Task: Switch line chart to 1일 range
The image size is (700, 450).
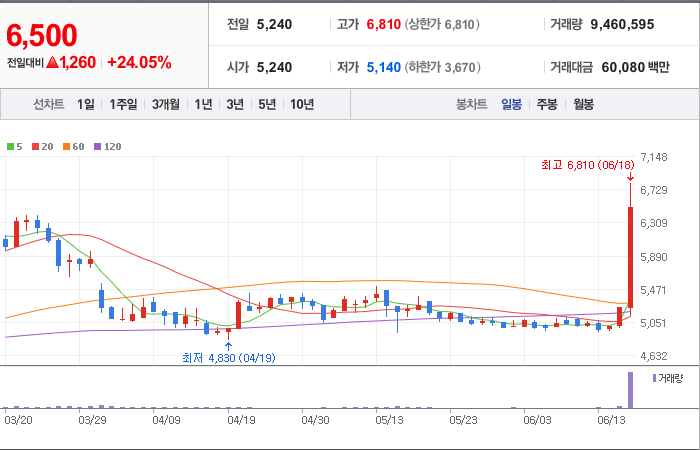Action: [x=85, y=104]
